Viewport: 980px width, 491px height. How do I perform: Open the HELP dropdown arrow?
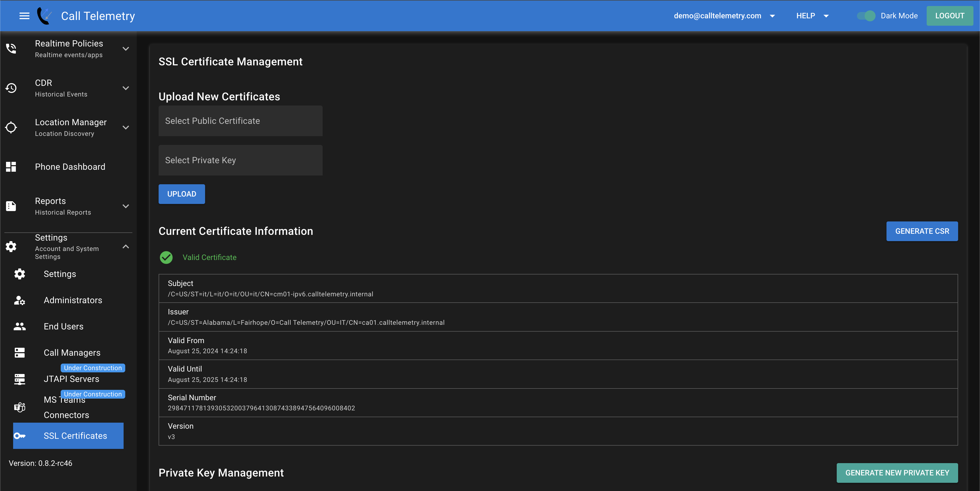coord(826,16)
